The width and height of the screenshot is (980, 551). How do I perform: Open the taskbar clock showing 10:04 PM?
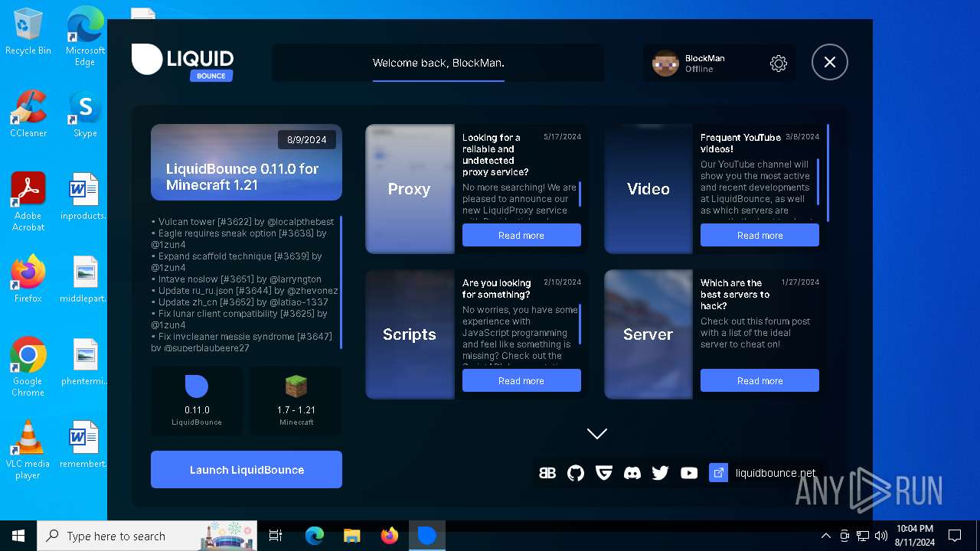coord(915,536)
